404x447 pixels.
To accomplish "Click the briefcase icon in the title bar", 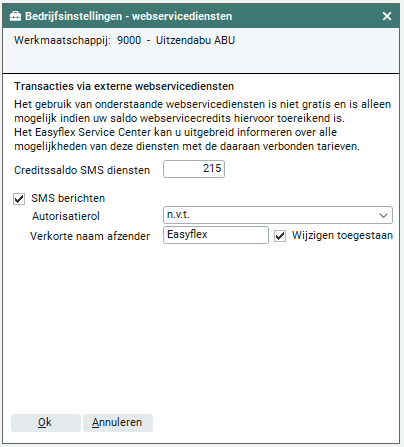I will pos(15,16).
